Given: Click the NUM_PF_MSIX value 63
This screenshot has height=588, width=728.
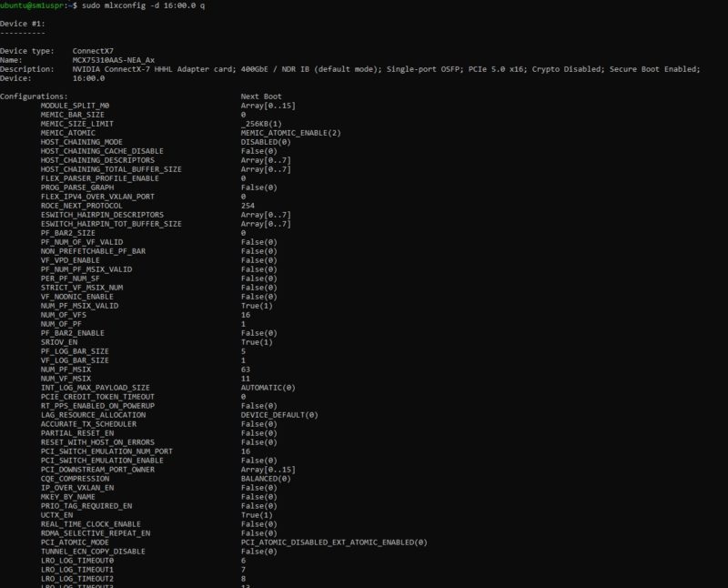Looking at the screenshot, I should tap(246, 369).
